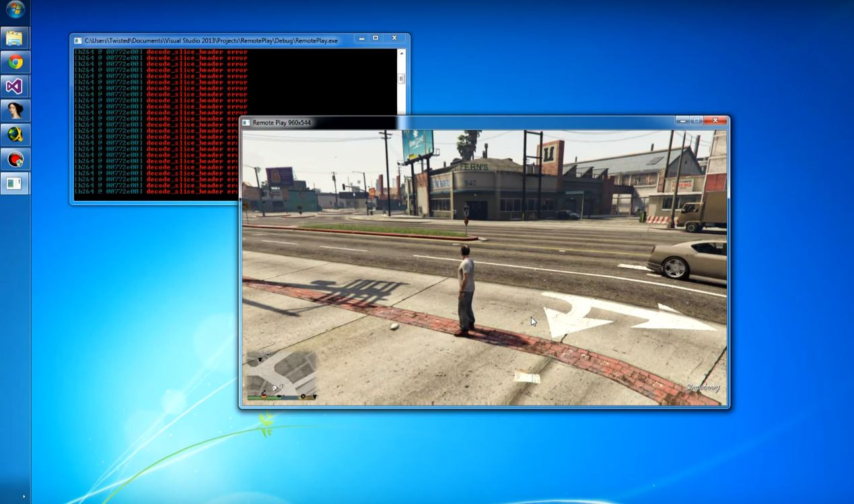
Task: Launch Google Chrome from the taskbar
Action: [15, 63]
